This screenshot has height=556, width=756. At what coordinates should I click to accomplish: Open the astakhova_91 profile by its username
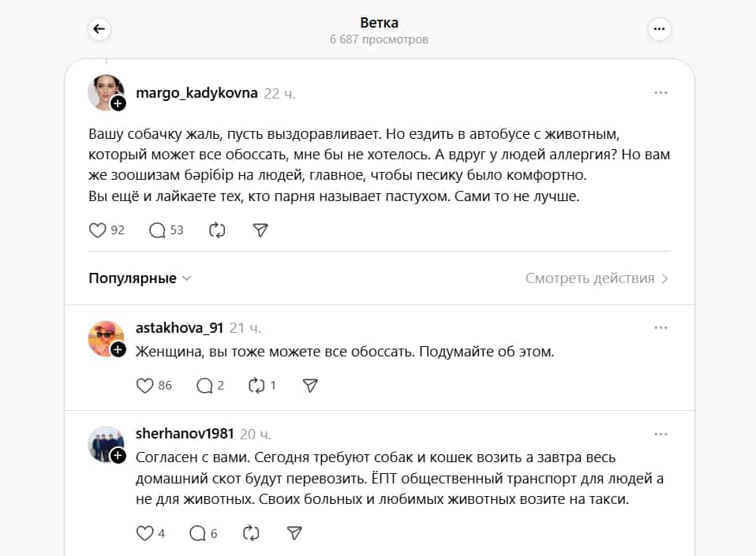coord(179,328)
